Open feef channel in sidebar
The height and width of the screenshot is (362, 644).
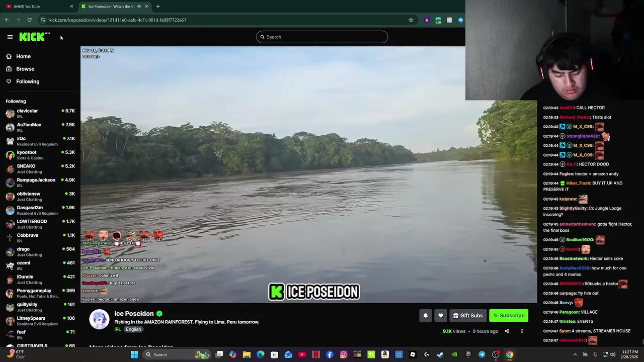coord(40,335)
